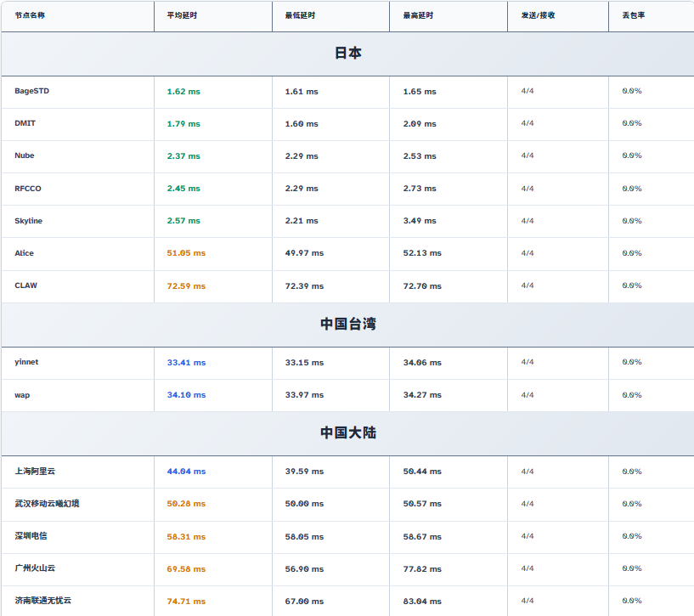The height and width of the screenshot is (616, 694).
Task: Click the 丢包率 column header
Action: 633,15
